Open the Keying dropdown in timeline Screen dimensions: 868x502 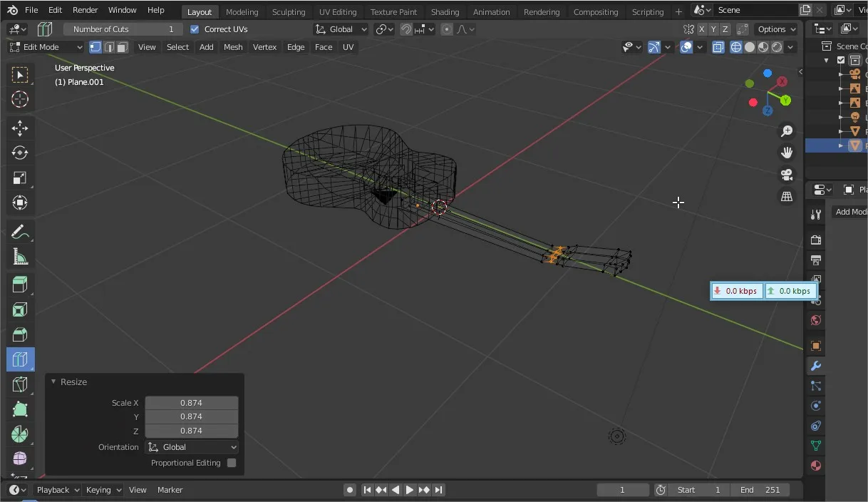pyautogui.click(x=103, y=490)
